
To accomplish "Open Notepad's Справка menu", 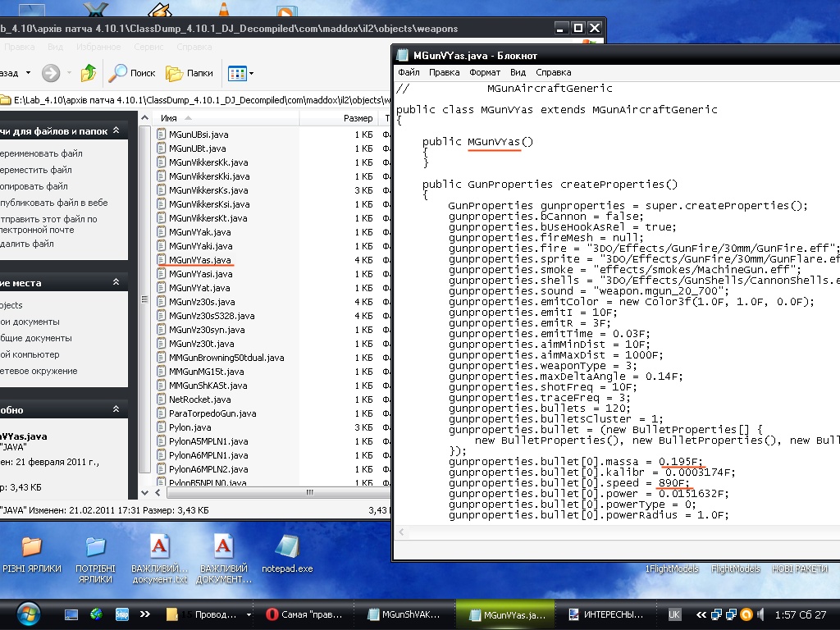I will click(x=553, y=72).
